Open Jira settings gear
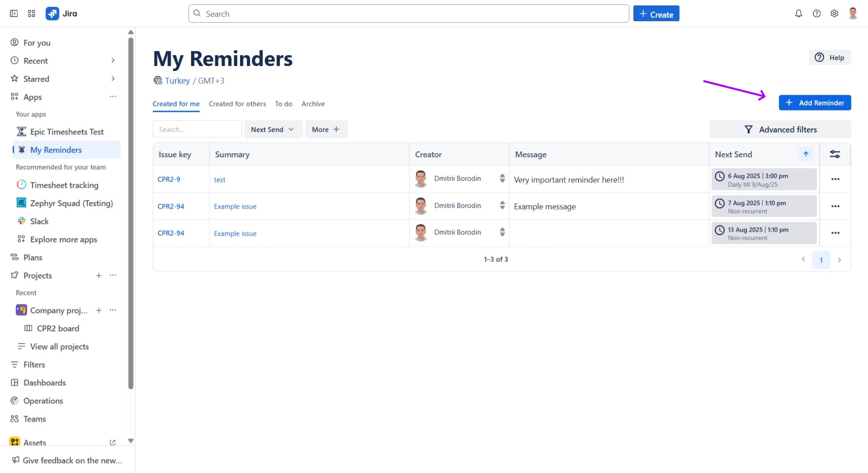 tap(834, 13)
